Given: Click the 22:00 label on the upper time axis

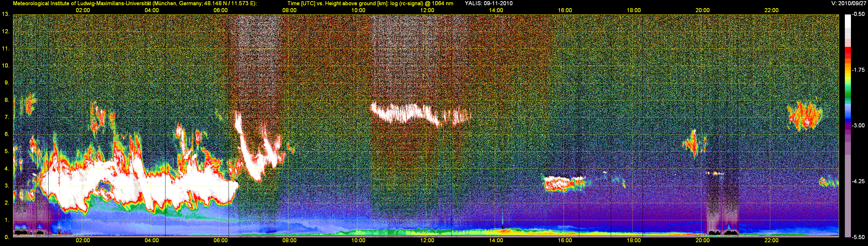Looking at the screenshot, I should point(771,10).
